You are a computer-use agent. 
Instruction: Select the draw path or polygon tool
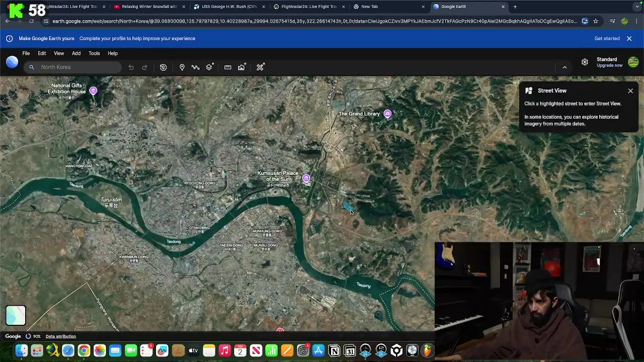coord(196,67)
